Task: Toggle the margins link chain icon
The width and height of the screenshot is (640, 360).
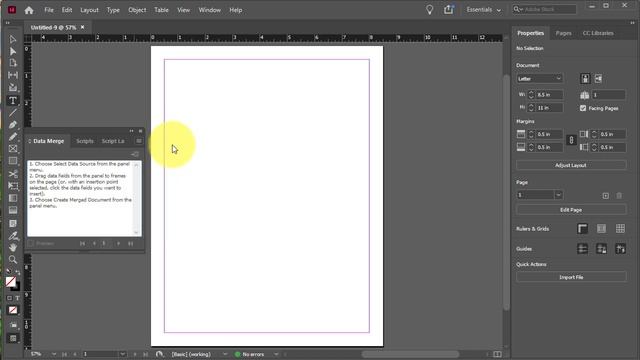Action: click(571, 140)
